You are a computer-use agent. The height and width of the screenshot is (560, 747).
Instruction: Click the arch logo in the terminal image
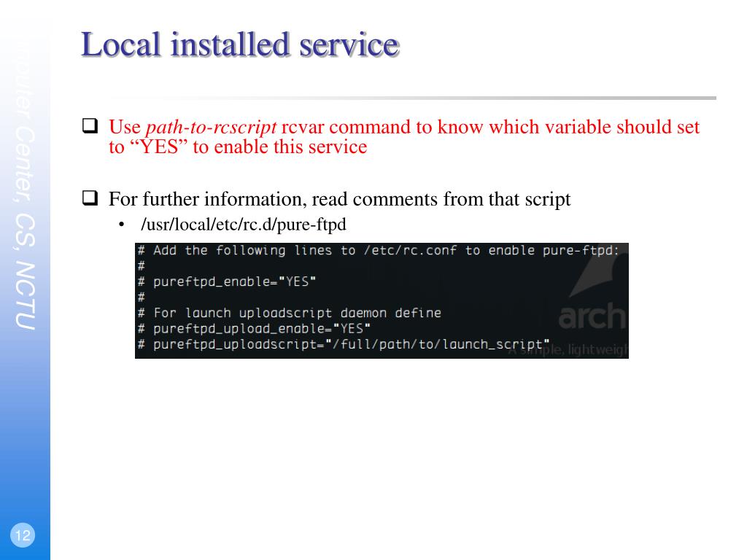592,316
